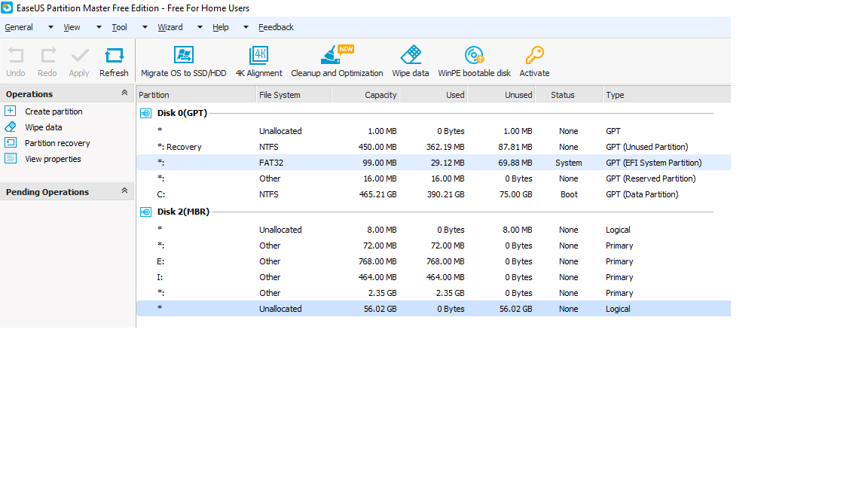Collapse the Disk 2(MBR) group

pyautogui.click(x=146, y=212)
